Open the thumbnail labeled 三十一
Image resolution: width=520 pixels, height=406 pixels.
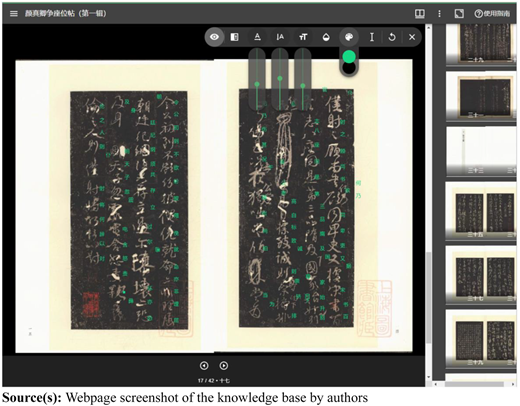(x=481, y=97)
